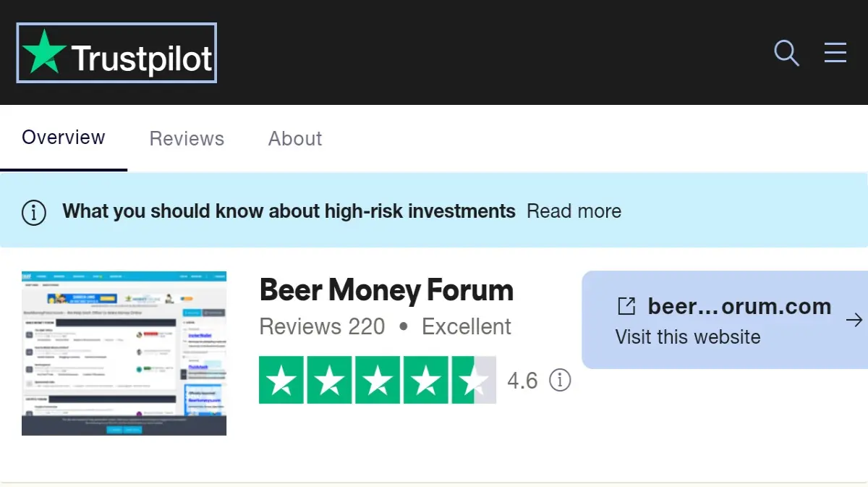Click the 4.6 score text
The image size is (868, 487).
522,381
